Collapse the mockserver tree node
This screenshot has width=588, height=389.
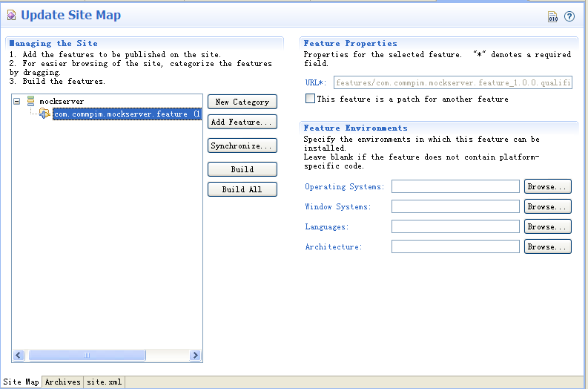coord(16,102)
